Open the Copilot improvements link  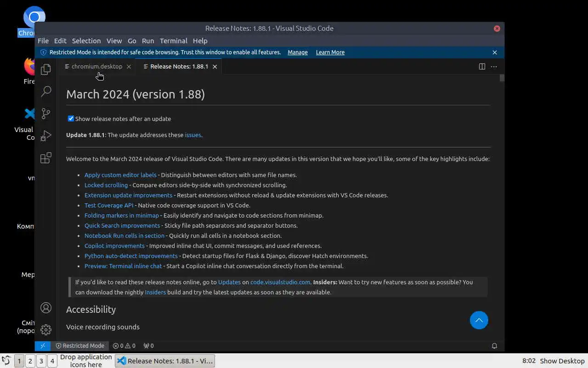pos(114,246)
